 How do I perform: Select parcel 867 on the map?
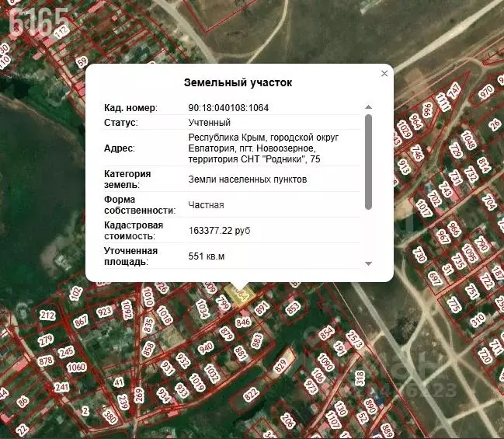click(80, 321)
